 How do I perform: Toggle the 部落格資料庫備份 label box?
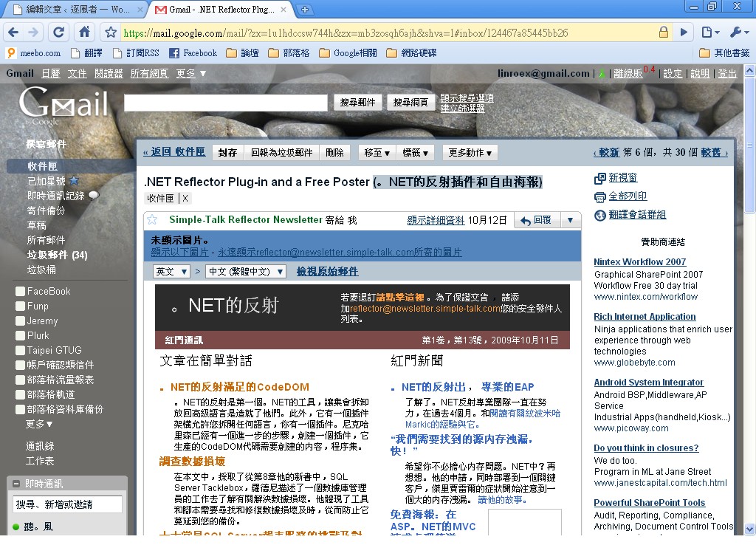tap(20, 409)
